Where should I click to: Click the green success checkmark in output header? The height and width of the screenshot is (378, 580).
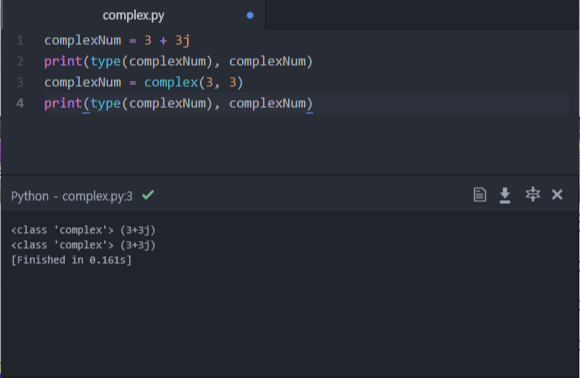tap(148, 195)
